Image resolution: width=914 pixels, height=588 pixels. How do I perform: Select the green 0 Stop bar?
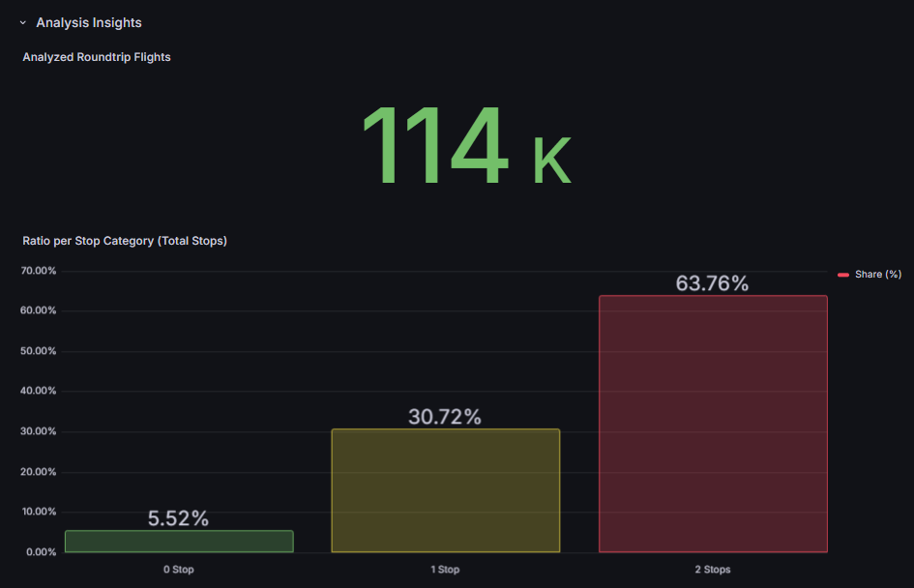tap(179, 542)
